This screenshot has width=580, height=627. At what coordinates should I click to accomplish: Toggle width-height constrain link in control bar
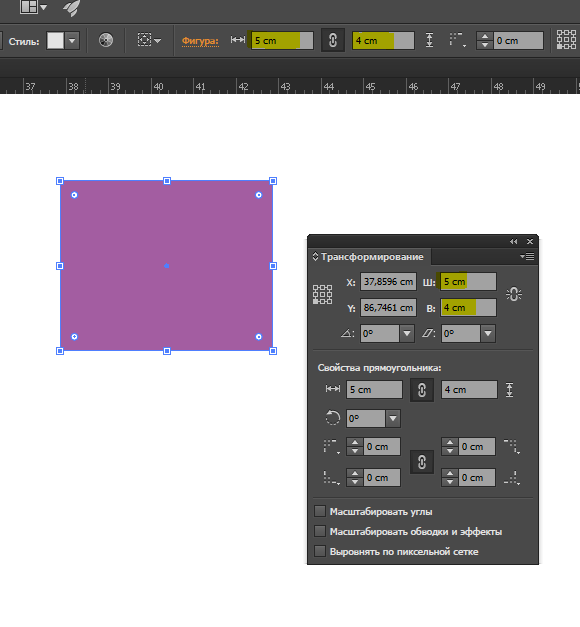tap(332, 40)
